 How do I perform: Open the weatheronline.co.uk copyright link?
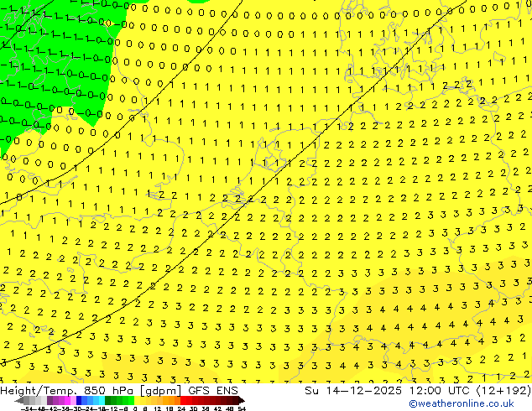point(462,403)
